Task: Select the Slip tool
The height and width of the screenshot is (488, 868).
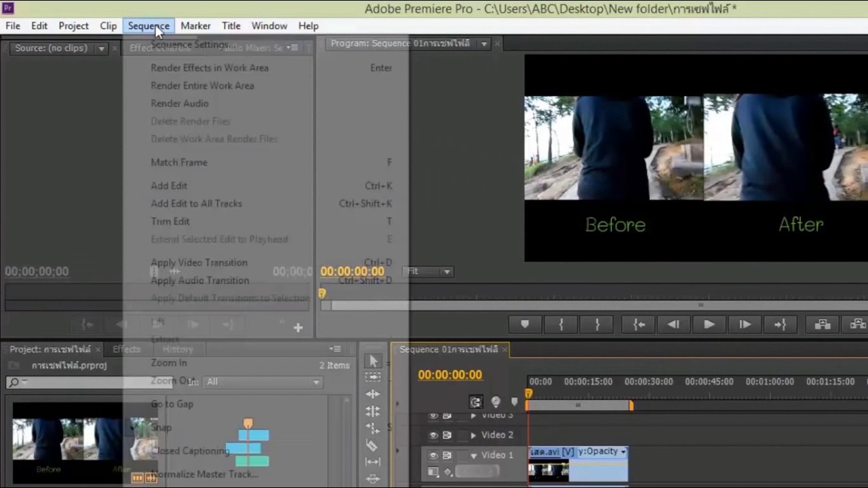Action: click(373, 462)
